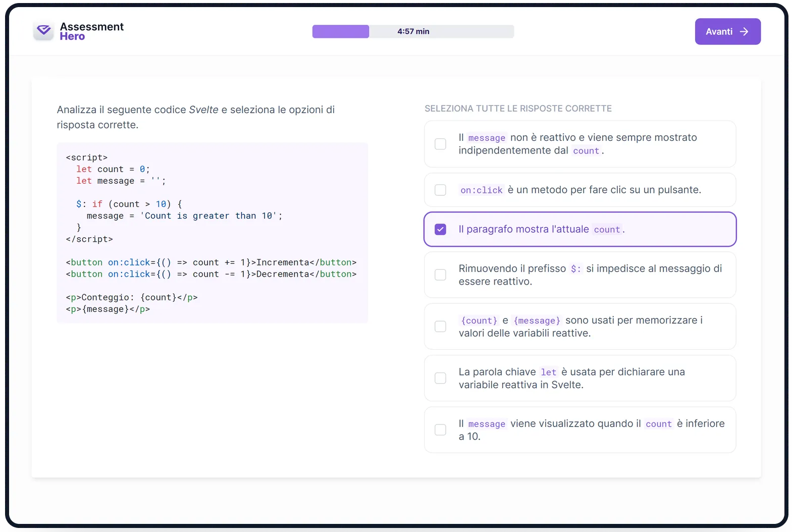Check the 'message non è reattivo' answer checkbox

441,144
